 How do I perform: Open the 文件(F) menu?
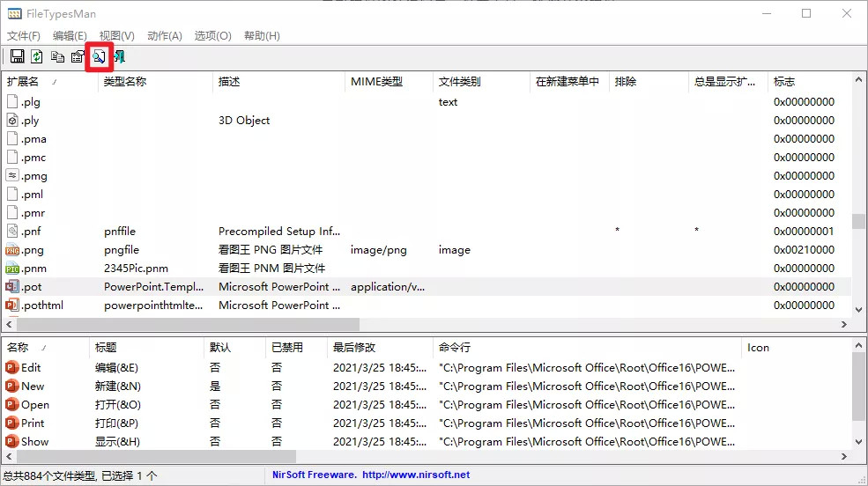[x=23, y=36]
